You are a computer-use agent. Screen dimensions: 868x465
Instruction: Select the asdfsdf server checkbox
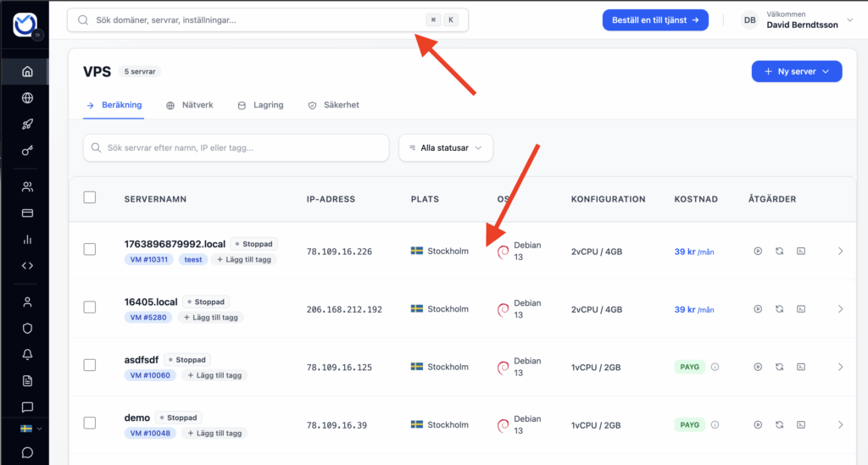point(90,365)
